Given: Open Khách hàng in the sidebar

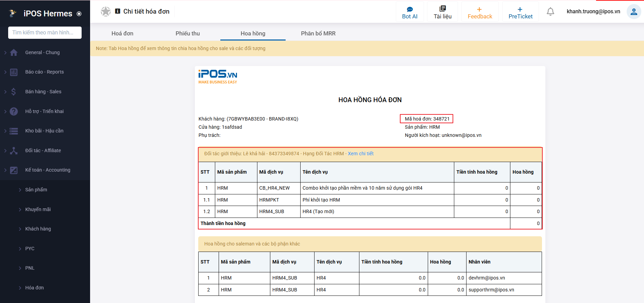Looking at the screenshot, I should point(38,229).
